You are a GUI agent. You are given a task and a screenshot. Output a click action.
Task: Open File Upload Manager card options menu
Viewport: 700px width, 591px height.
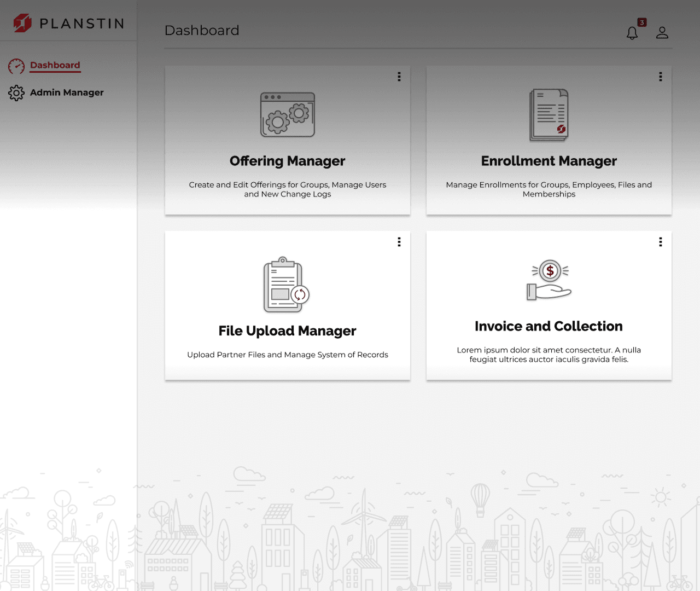coord(399,242)
